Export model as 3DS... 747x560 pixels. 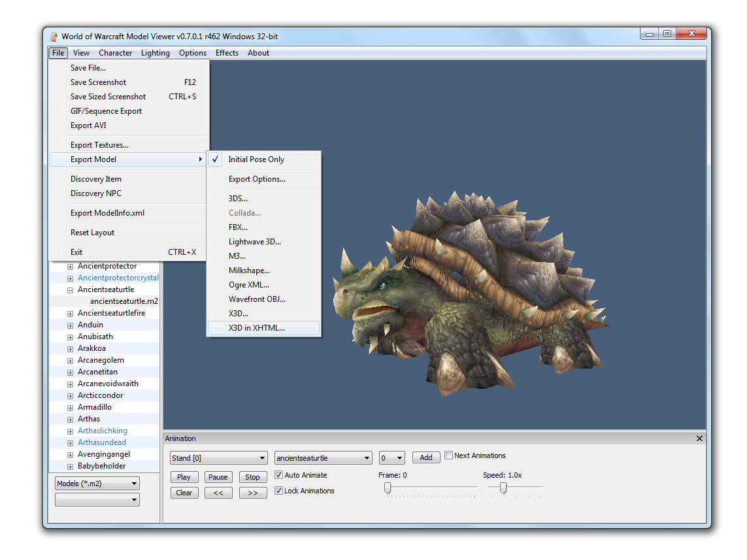click(264, 199)
